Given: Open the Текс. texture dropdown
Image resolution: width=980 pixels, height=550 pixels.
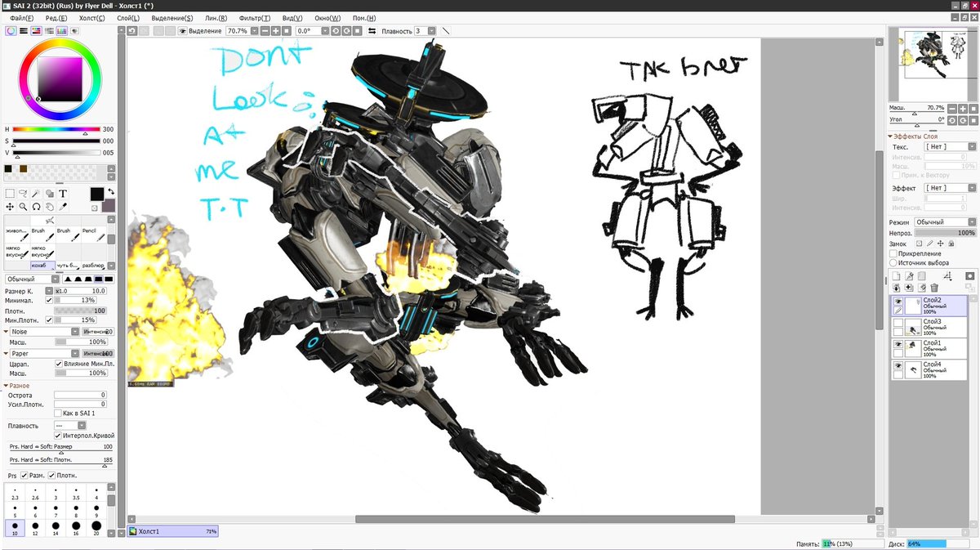Looking at the screenshot, I should click(x=949, y=146).
